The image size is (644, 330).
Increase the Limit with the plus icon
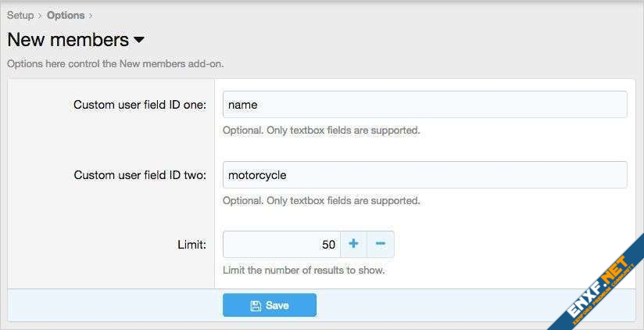click(x=353, y=244)
